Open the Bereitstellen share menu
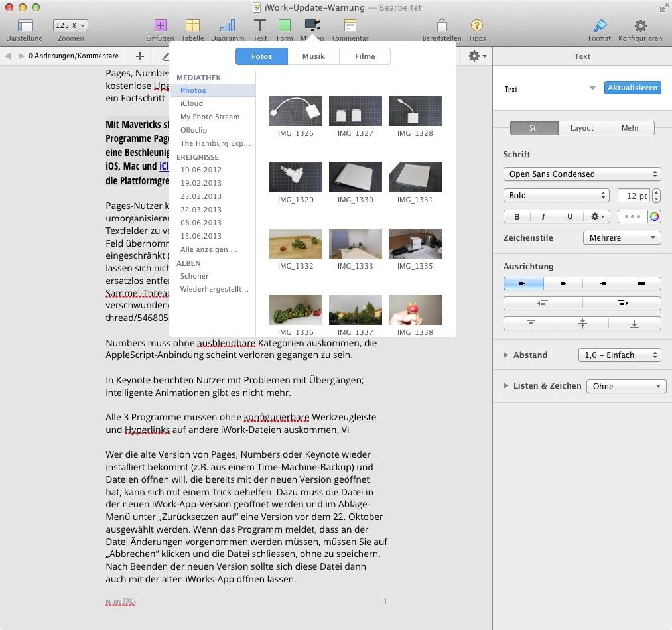Viewport: 672px width, 630px height. point(442,25)
